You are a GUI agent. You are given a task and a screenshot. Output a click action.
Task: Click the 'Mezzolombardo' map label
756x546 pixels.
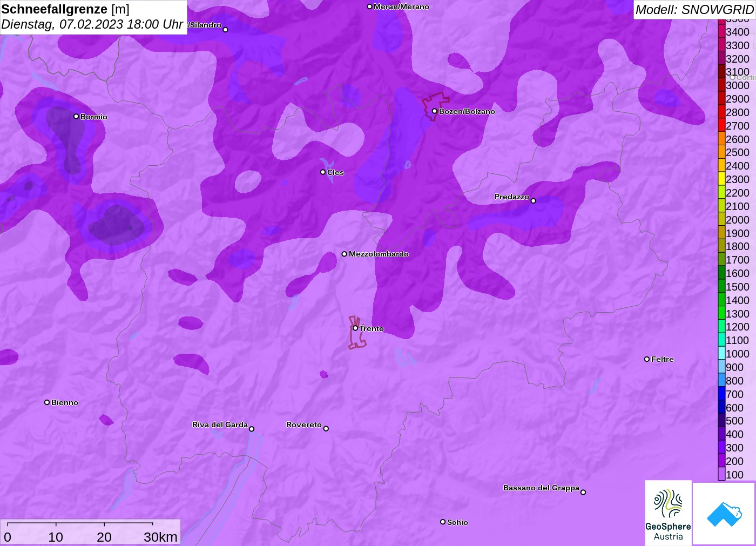379,254
